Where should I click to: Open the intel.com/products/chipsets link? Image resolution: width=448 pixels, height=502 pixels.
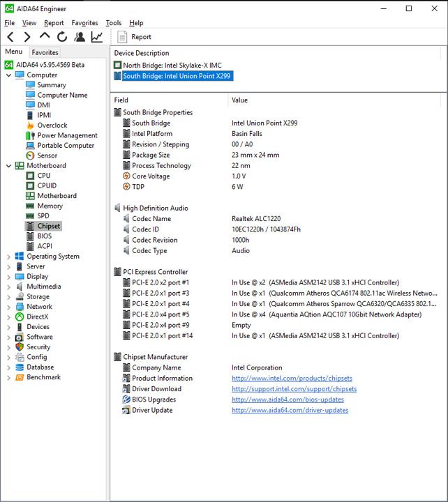(x=292, y=379)
